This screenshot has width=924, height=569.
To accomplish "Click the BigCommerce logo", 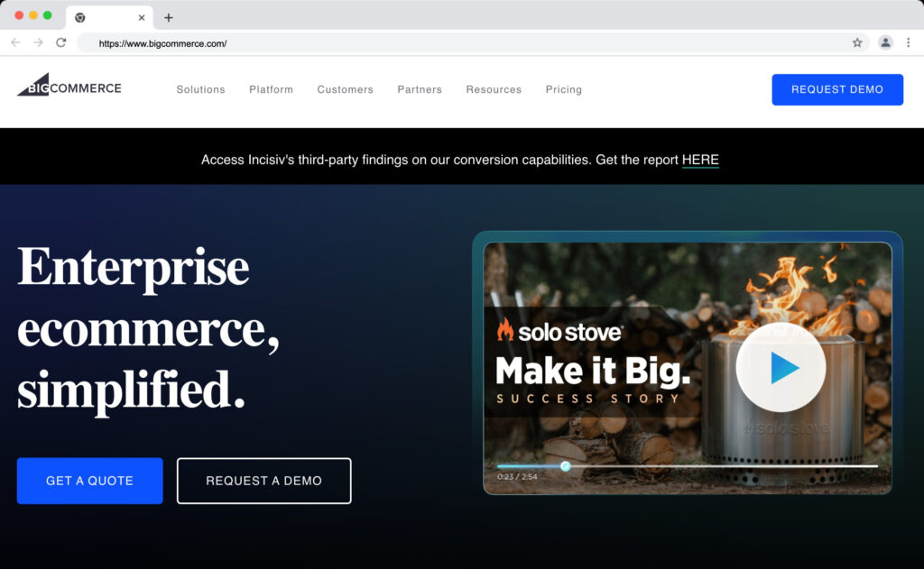I will [x=69, y=85].
